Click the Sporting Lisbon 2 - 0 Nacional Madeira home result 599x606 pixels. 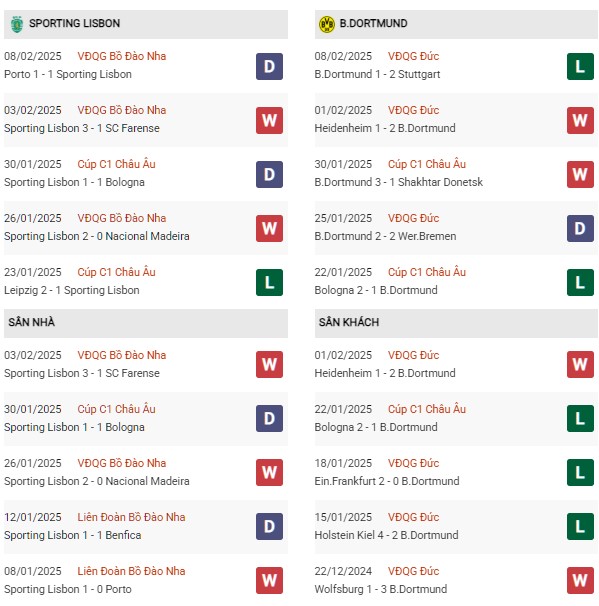click(97, 481)
